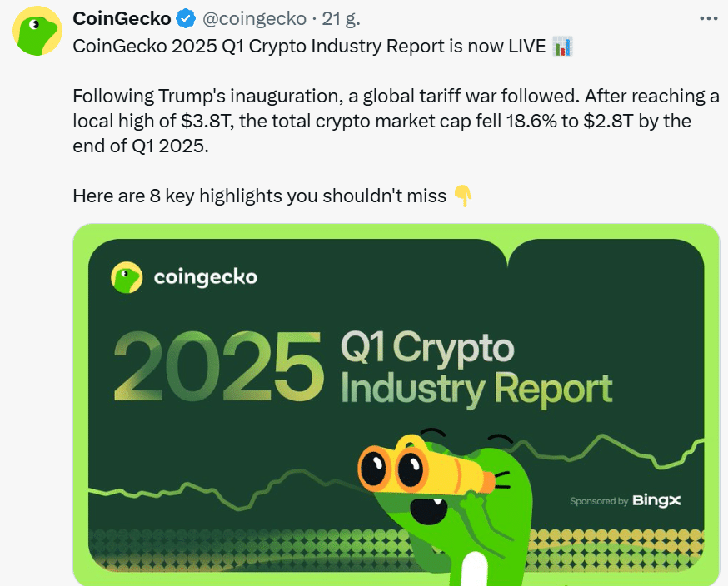Click the gecko logo inside the report banner
728x586 pixels.
click(x=127, y=277)
